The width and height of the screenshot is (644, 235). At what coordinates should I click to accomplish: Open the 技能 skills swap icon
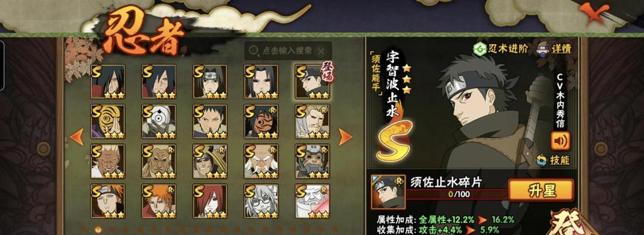[x=554, y=160]
